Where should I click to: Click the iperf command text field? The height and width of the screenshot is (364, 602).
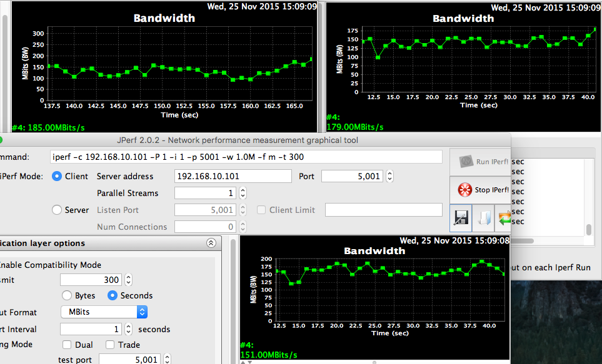coord(246,157)
